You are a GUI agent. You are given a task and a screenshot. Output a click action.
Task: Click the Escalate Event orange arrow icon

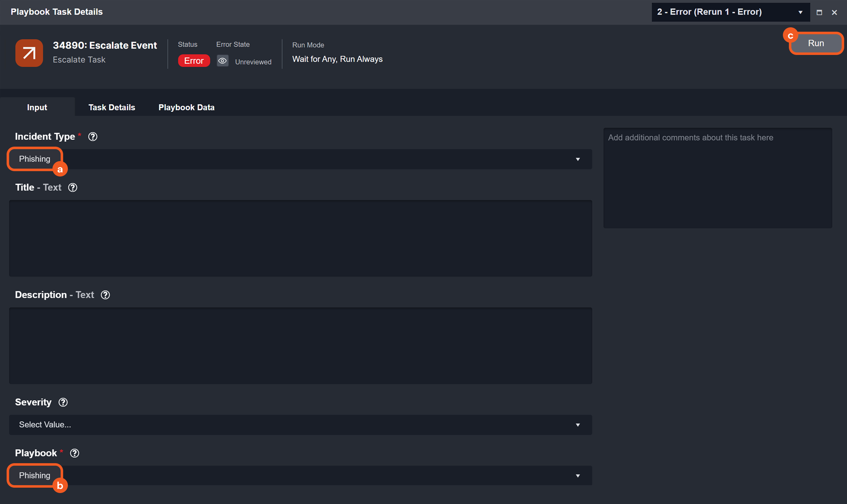pos(29,53)
